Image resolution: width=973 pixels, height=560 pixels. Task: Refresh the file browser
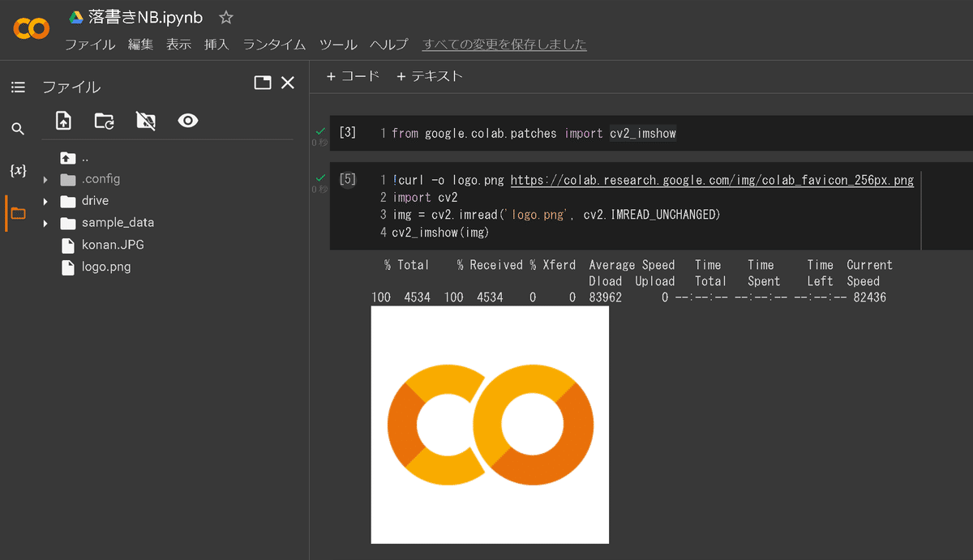[x=104, y=120]
